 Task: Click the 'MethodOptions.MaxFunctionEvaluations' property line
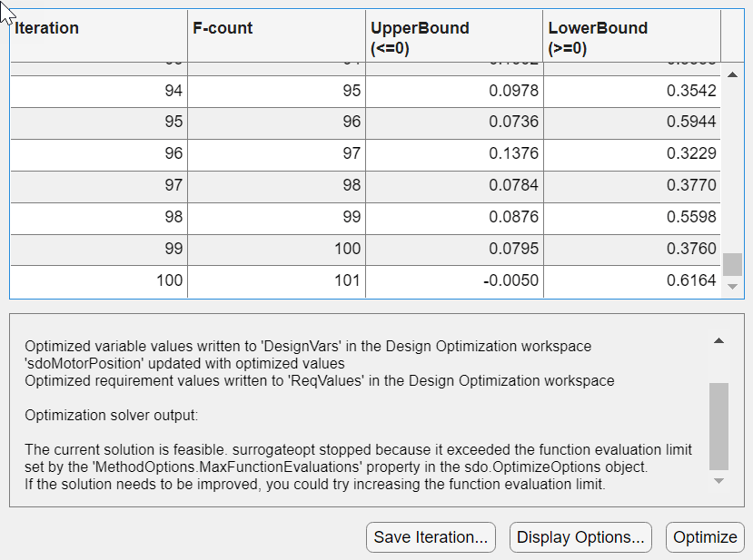(x=336, y=467)
